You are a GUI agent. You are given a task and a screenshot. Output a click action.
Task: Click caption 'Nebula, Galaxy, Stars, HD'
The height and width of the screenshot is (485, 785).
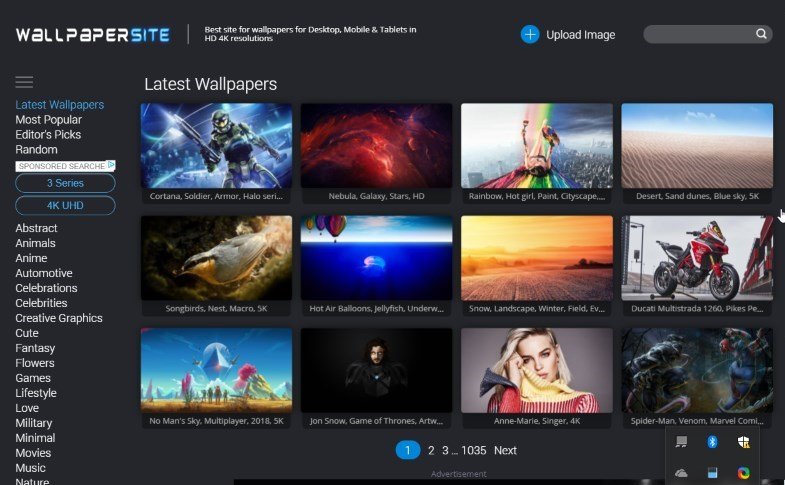[x=376, y=196]
